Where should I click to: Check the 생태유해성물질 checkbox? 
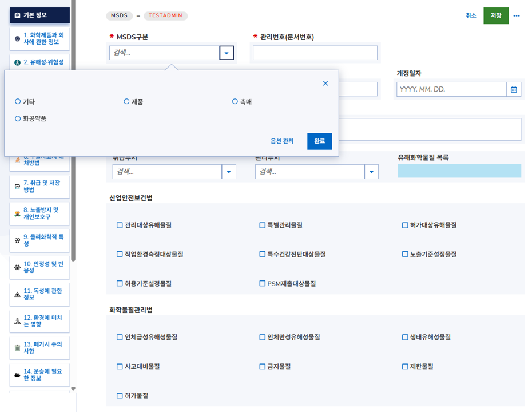(x=405, y=337)
